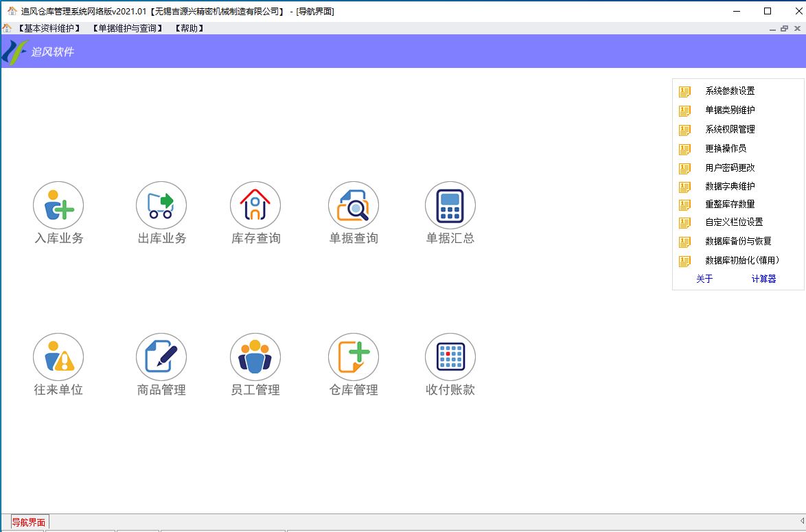Image resolution: width=806 pixels, height=532 pixels.
Task: Open the 往来单位 icon
Action: click(58, 357)
